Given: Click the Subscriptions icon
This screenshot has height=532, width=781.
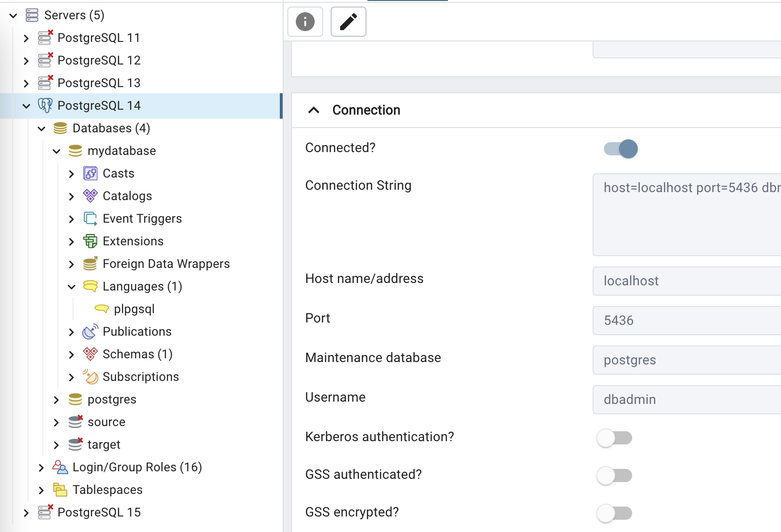Looking at the screenshot, I should coord(89,377).
